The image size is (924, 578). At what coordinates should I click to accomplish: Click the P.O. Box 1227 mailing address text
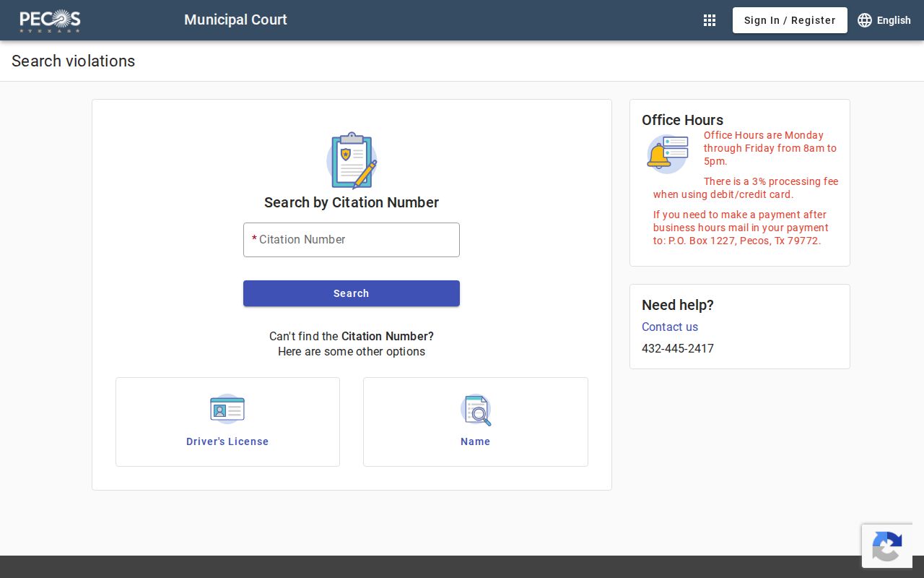(x=741, y=228)
